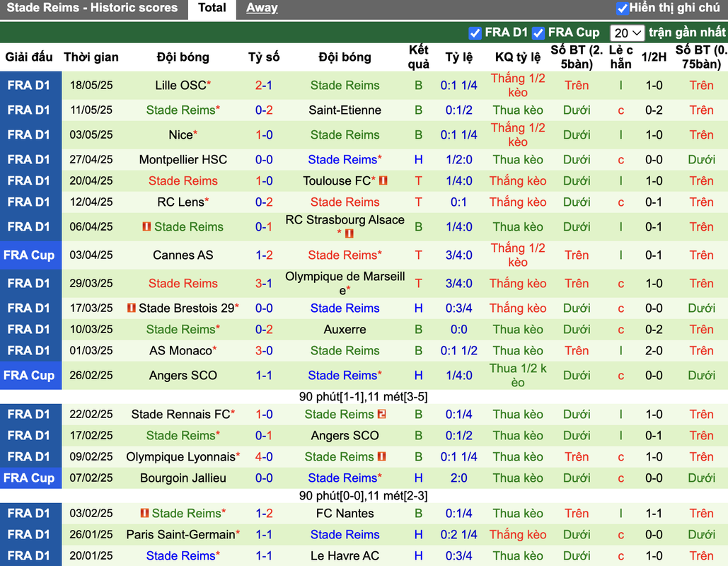
Task: Open Cannes AS team link
Action: [x=183, y=255]
